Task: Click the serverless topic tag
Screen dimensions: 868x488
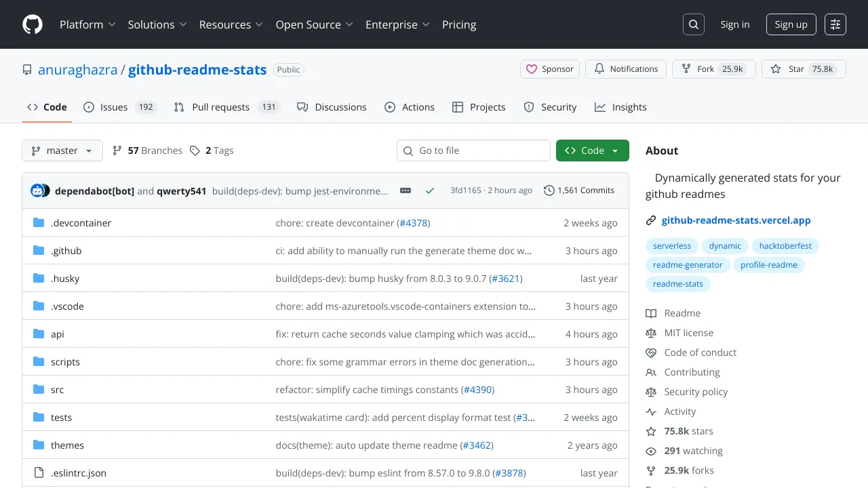Action: [x=672, y=246]
